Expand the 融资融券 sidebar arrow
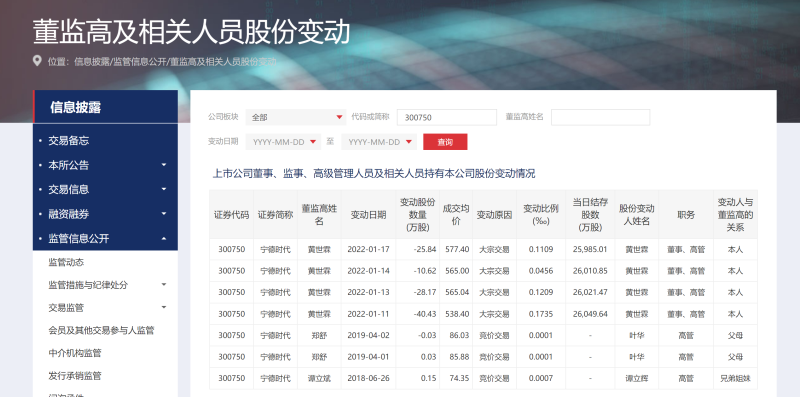 [164, 214]
